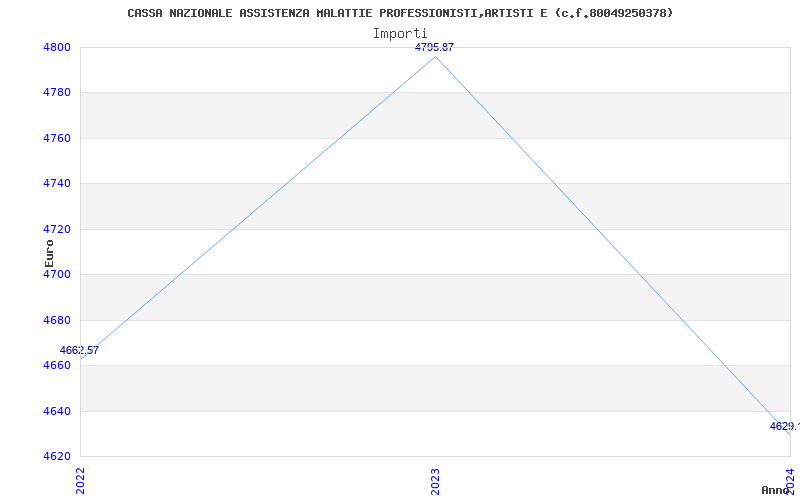Screen dimensions: 800x500
Task: Select the data label near 2024
Action: (785, 426)
